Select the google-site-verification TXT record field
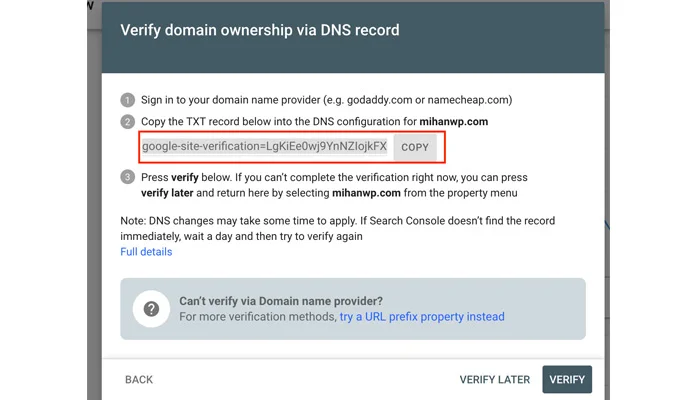700x400 pixels. [x=264, y=146]
